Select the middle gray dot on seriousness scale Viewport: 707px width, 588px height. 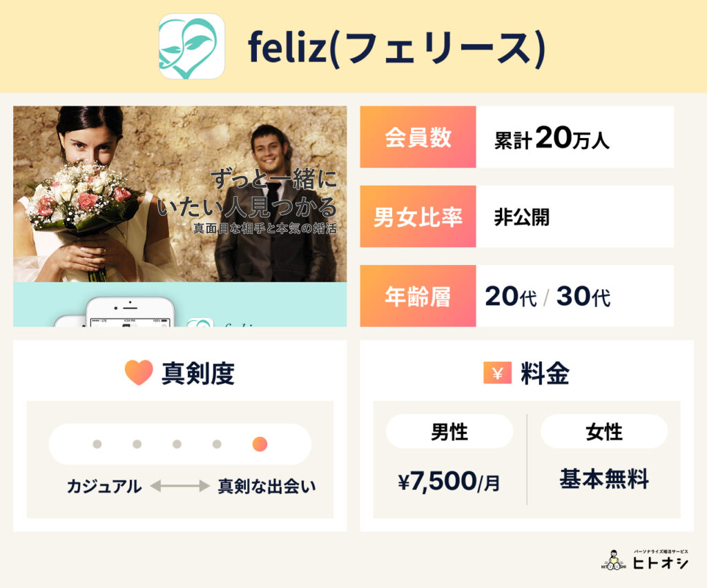point(177,444)
